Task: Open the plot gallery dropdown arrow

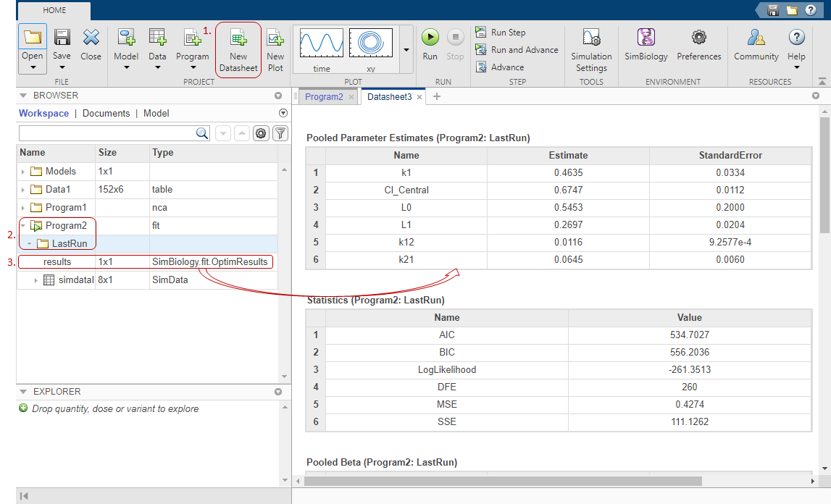Action: click(406, 49)
